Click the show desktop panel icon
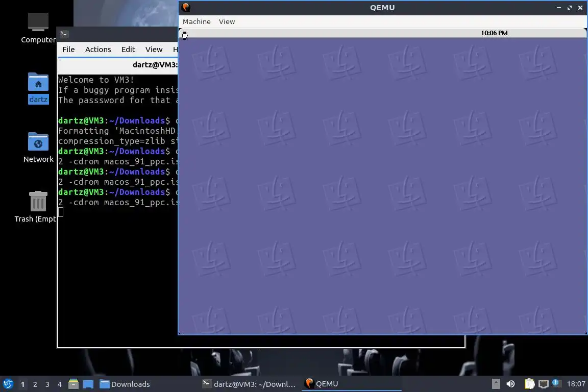588x392 pixels. pos(88,384)
